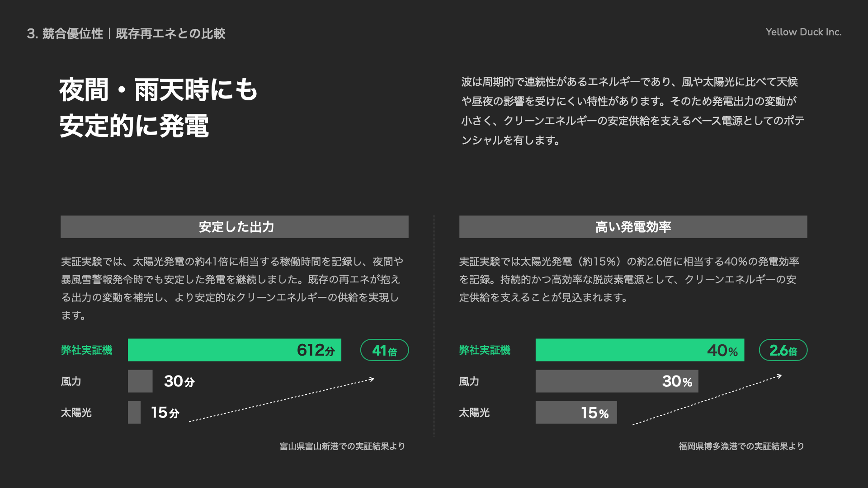Click the 福岡県博多漁港 footnote
Screen dimensions: 868x488
point(741,446)
